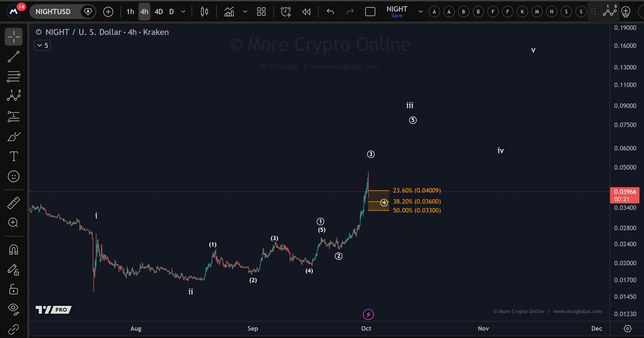Switch to the 4D timeframe
Screen dimensions: 644x338
click(158, 11)
